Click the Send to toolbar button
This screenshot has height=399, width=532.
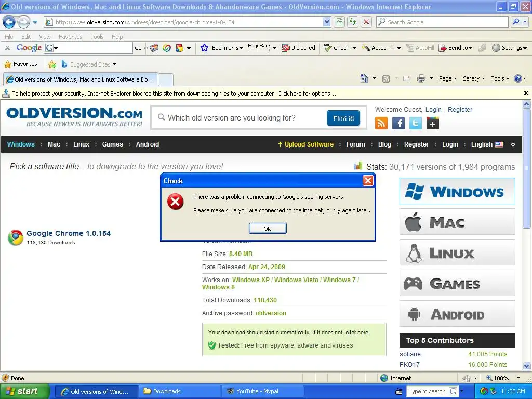[455, 48]
